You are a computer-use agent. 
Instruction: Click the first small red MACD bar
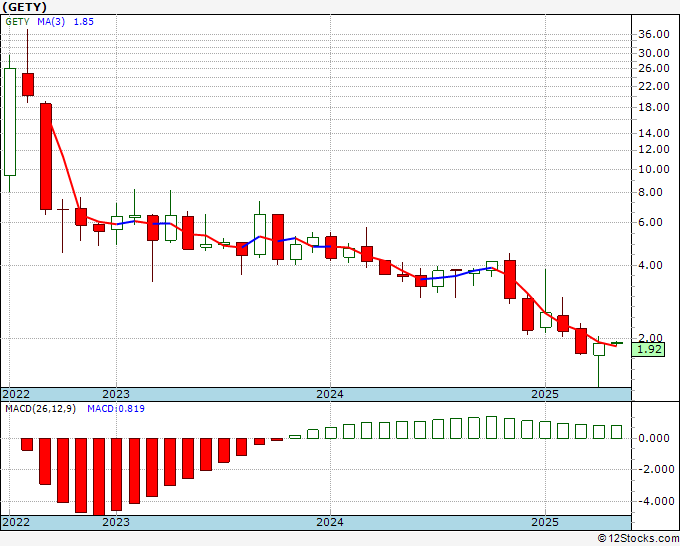27,445
